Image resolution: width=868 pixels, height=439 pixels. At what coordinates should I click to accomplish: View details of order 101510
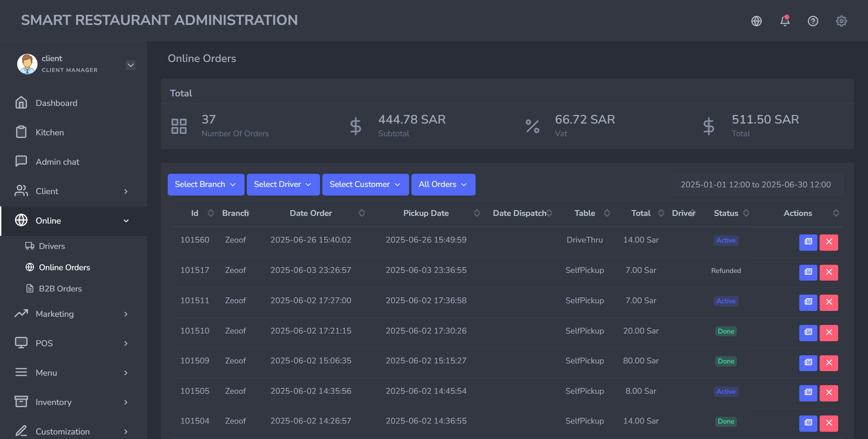pos(808,333)
